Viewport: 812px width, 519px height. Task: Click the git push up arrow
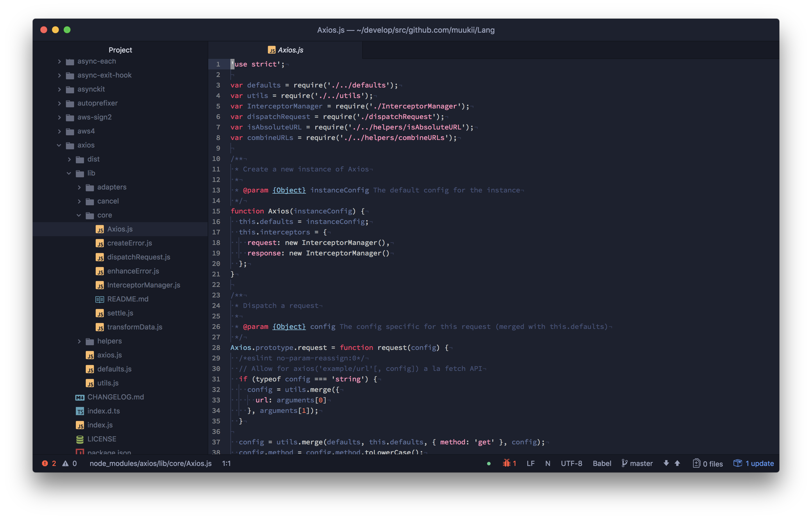pos(677,463)
